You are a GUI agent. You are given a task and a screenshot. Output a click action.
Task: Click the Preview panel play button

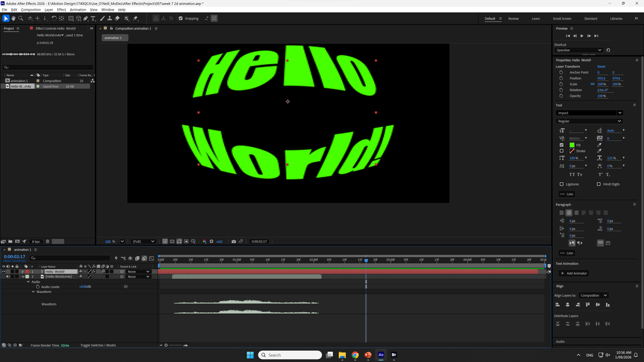point(582,36)
